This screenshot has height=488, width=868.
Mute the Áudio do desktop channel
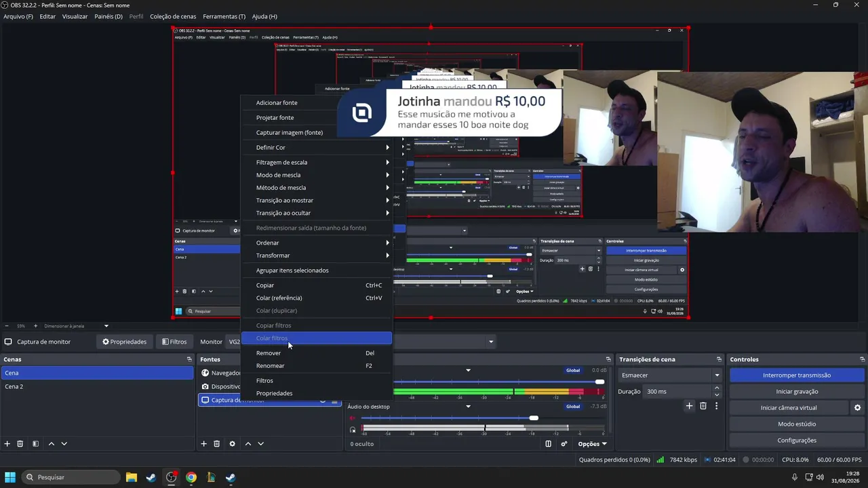click(352, 418)
